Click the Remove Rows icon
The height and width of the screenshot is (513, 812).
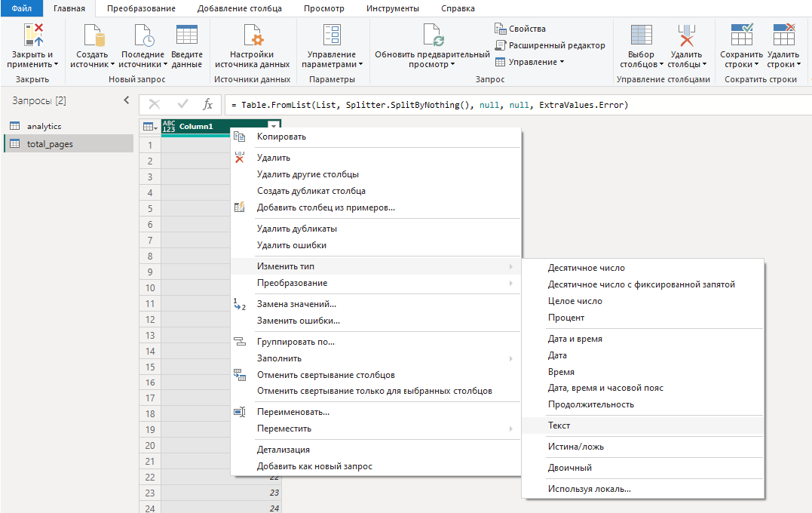click(783, 35)
